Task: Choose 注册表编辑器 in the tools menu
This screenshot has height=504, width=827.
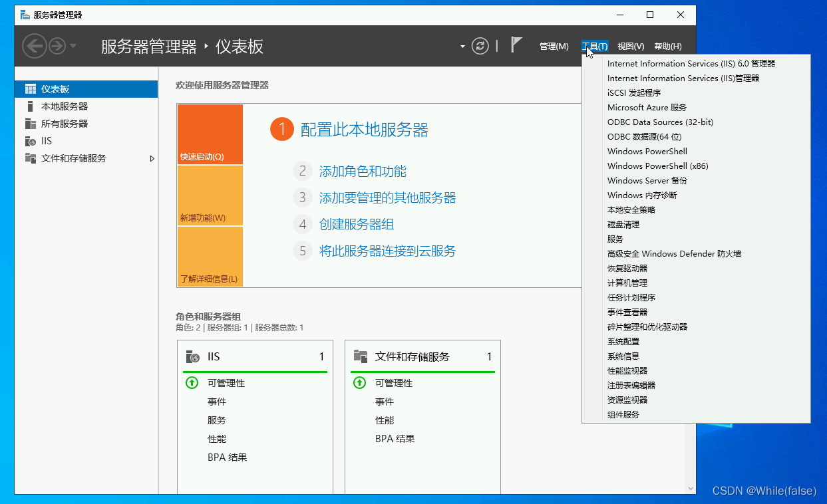Action: pyautogui.click(x=631, y=386)
